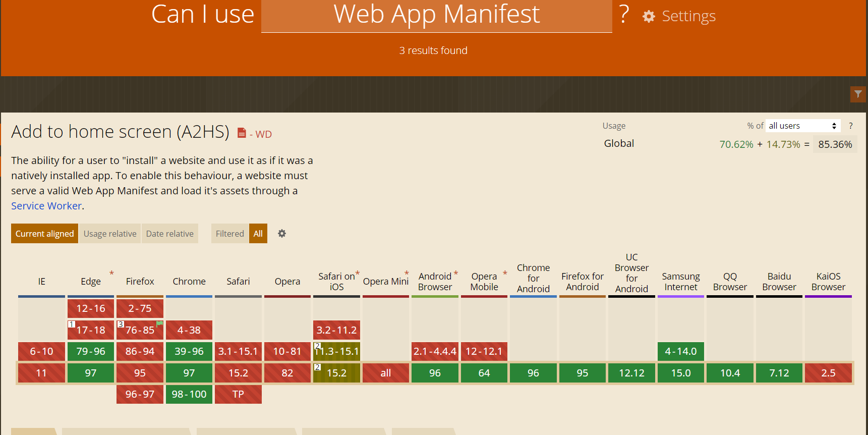Open Settings via the gear icon

pos(649,17)
